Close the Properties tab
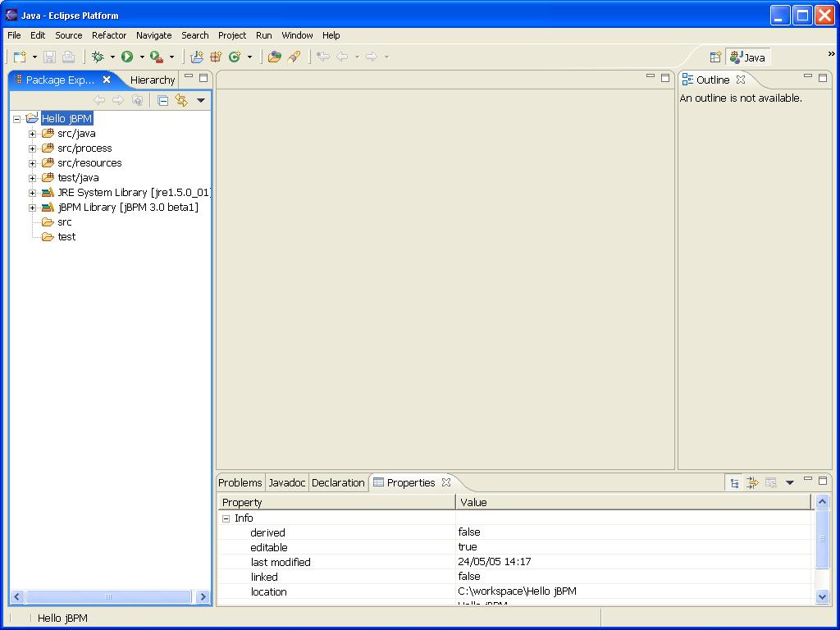This screenshot has height=630, width=840. coord(446,482)
